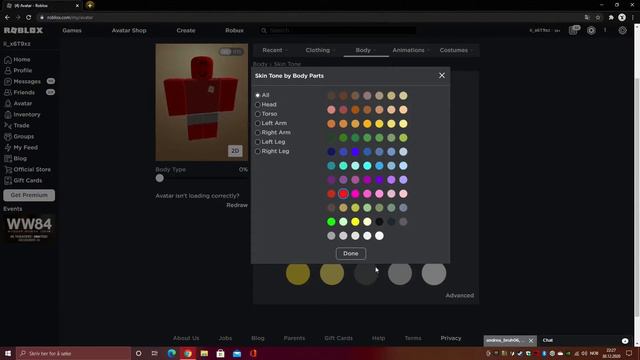This screenshot has height=360, width=640.
Task: Bookmark this page with the star
Action: [x=598, y=18]
